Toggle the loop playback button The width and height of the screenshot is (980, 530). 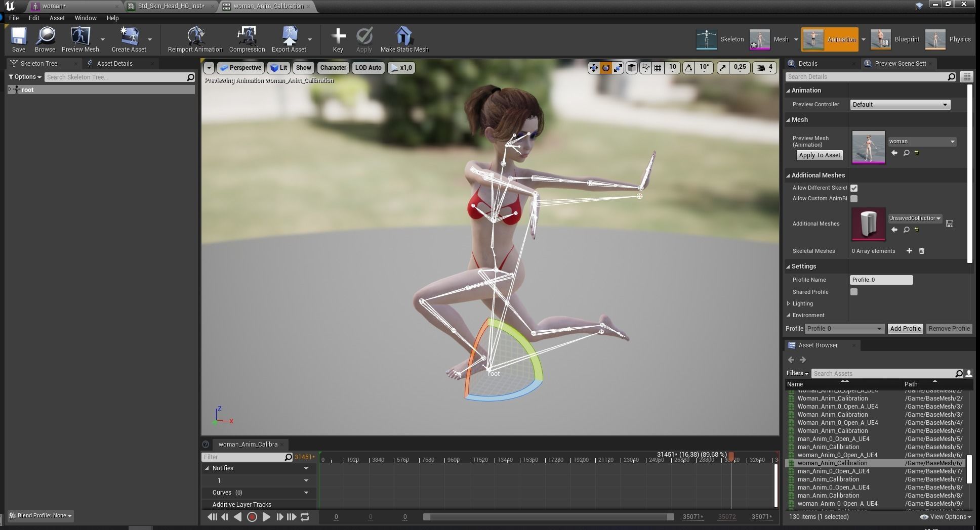305,517
